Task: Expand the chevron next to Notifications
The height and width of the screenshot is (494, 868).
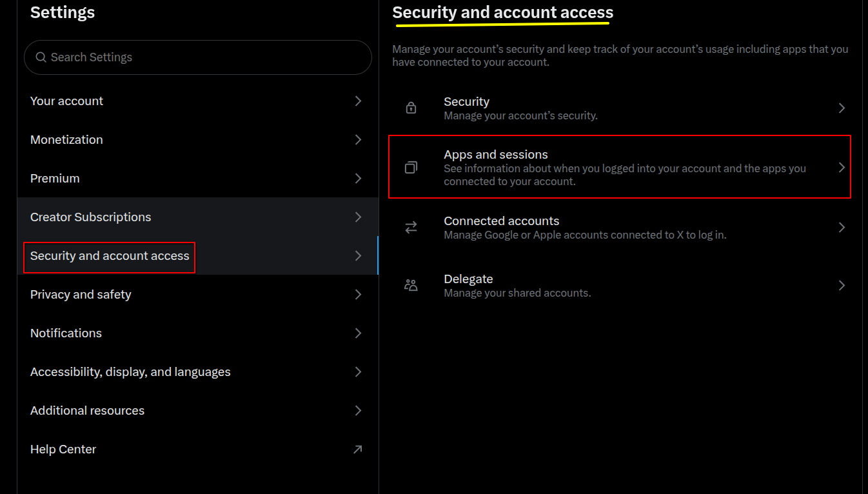Action: pyautogui.click(x=358, y=333)
